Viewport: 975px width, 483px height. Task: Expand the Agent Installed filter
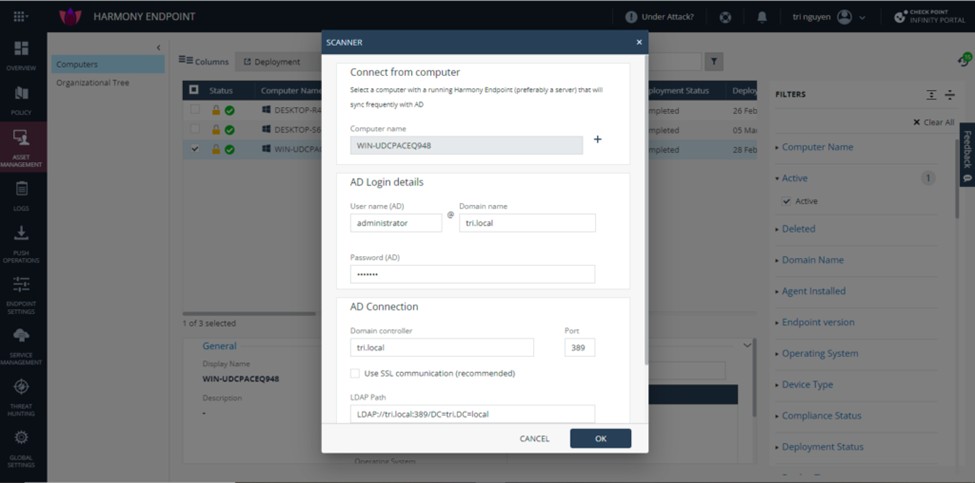810,291
